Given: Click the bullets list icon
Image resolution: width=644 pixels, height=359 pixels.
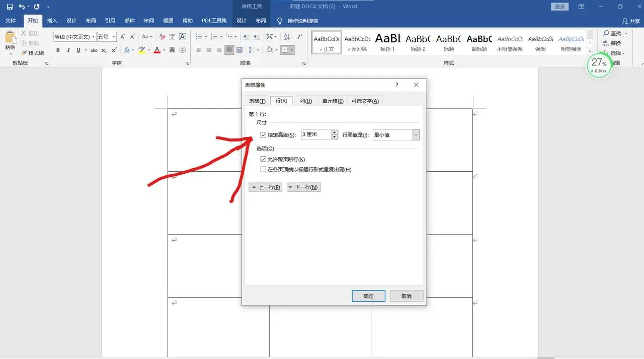Looking at the screenshot, I should coord(198,37).
